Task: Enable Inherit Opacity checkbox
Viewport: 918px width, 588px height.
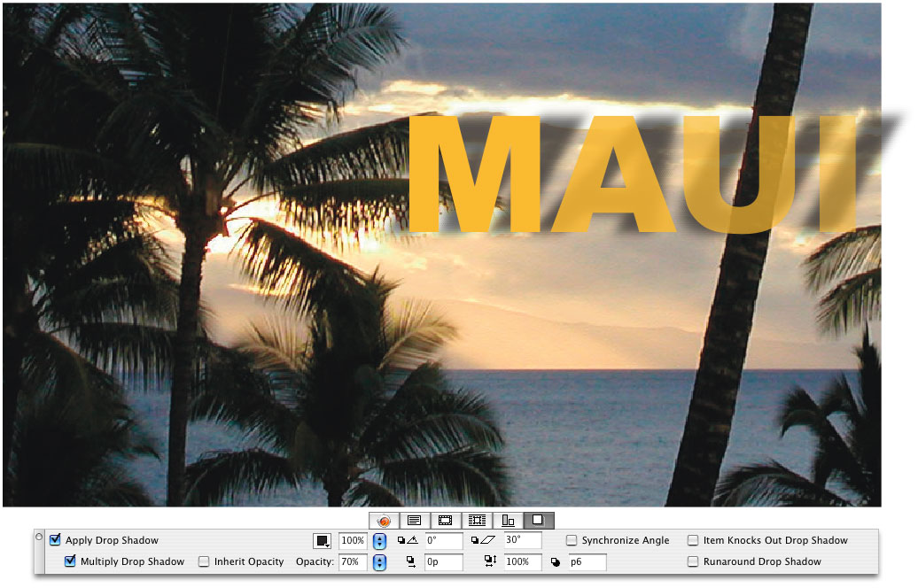Action: pos(204,561)
